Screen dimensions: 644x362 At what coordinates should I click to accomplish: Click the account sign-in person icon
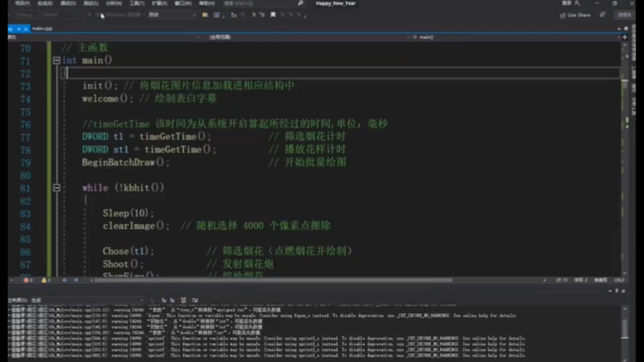(x=577, y=3)
